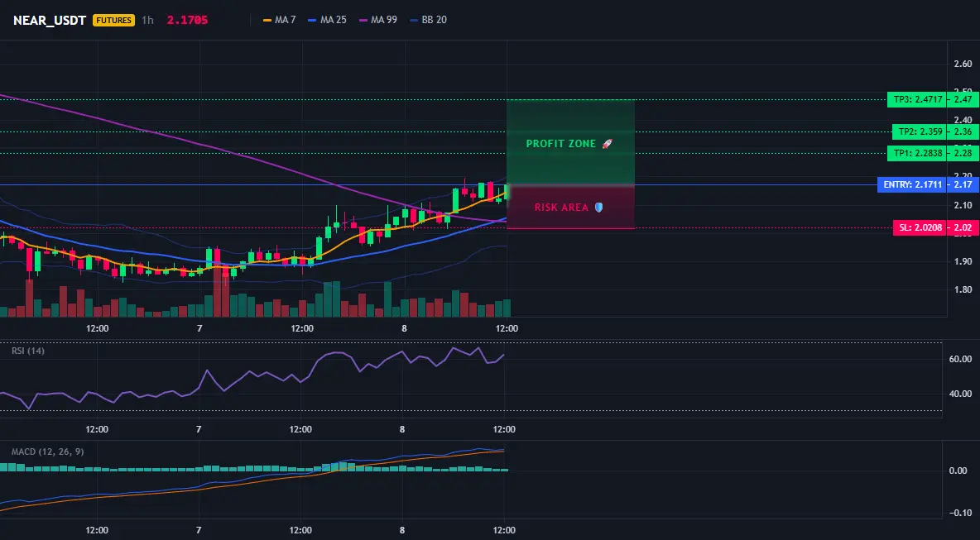Click the 2.1705 current price value
Image resolution: width=980 pixels, height=540 pixels.
(188, 20)
